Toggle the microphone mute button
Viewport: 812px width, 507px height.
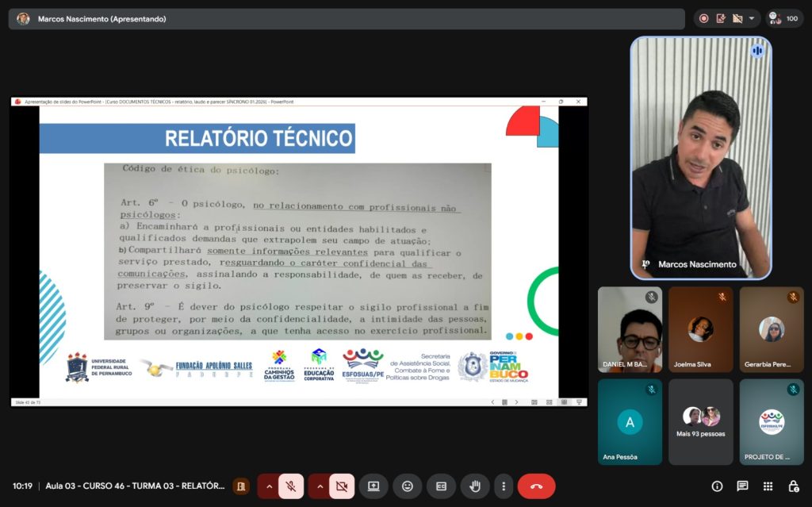click(291, 486)
